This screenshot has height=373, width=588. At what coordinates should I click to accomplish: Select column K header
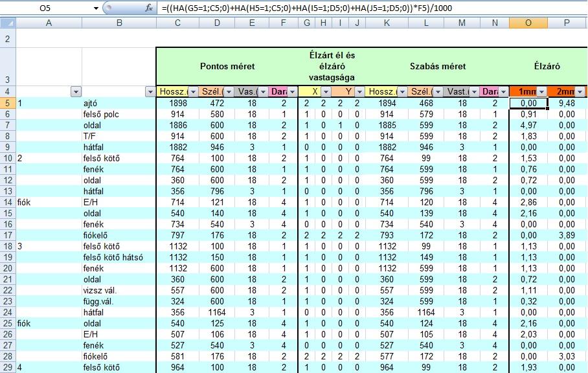coord(387,23)
